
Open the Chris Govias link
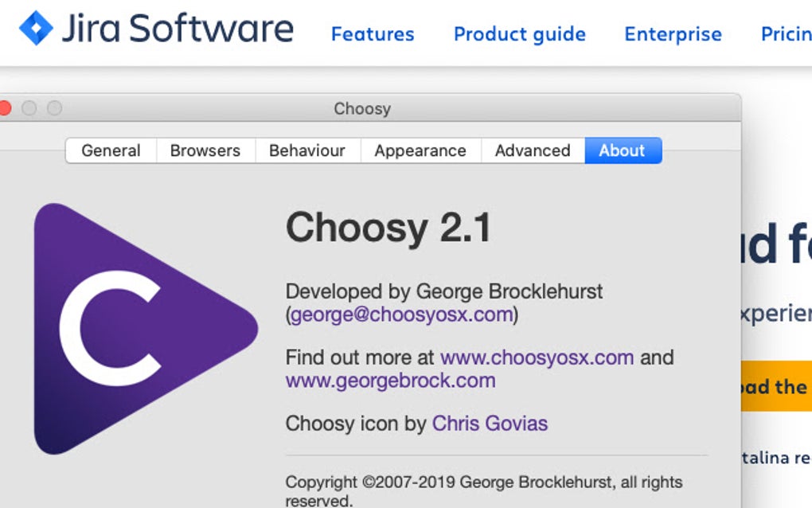(x=490, y=424)
